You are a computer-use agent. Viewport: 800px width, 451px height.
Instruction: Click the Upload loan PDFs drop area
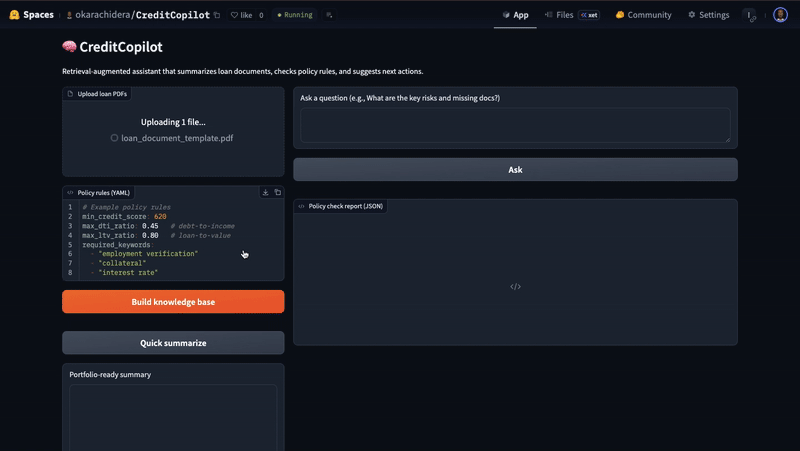173,137
